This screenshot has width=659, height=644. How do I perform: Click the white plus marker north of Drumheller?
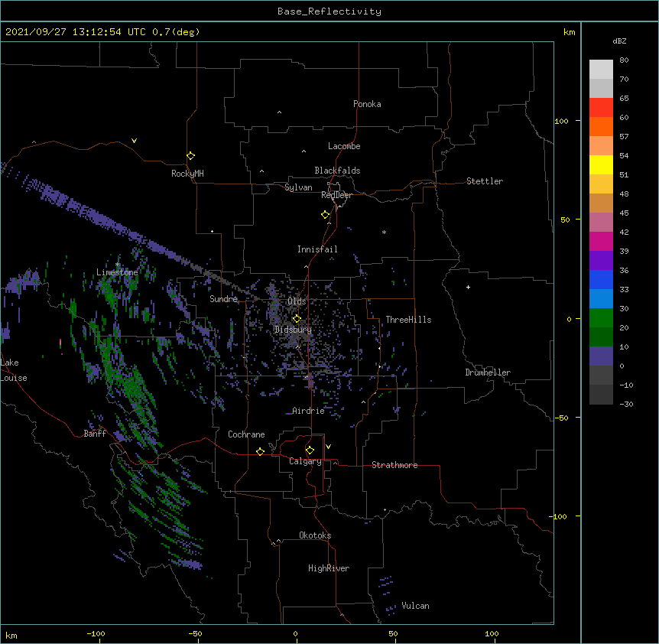click(x=468, y=287)
